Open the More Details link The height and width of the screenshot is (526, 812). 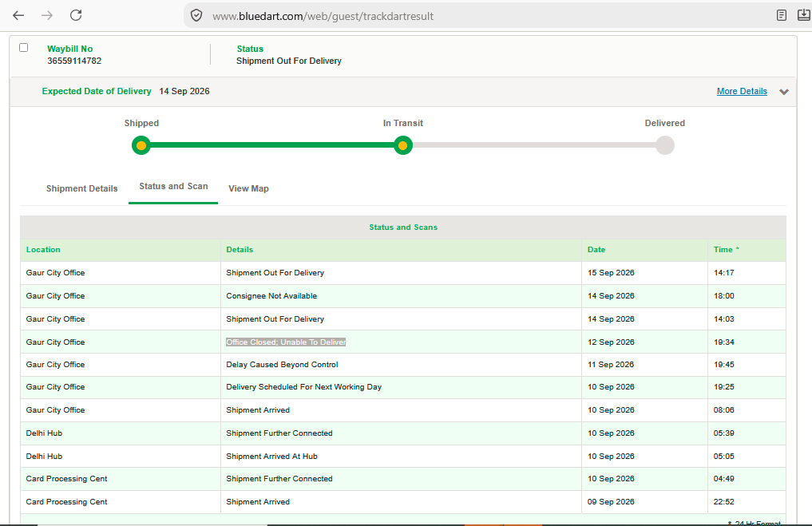(742, 91)
